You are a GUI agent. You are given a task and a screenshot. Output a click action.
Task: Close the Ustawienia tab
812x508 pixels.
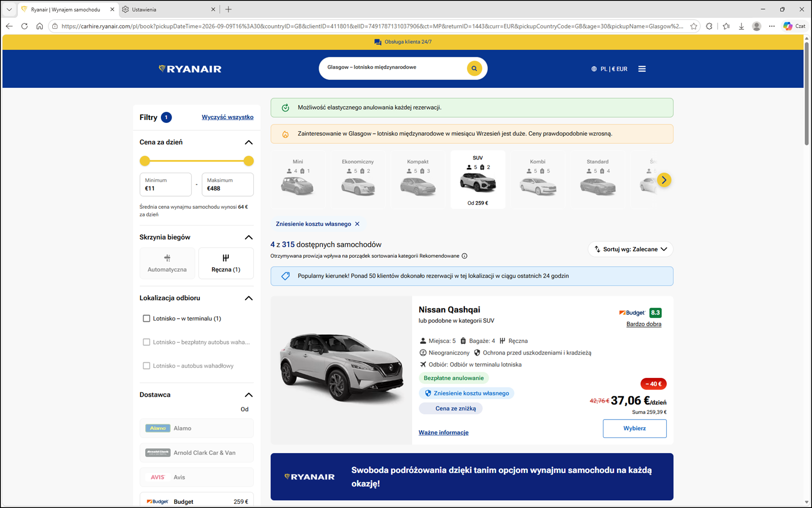click(x=213, y=9)
